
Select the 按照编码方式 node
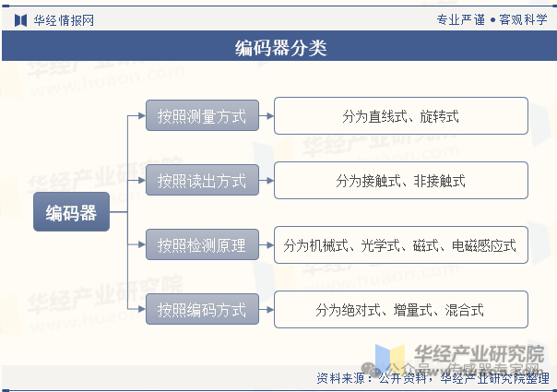pyautogui.click(x=201, y=310)
